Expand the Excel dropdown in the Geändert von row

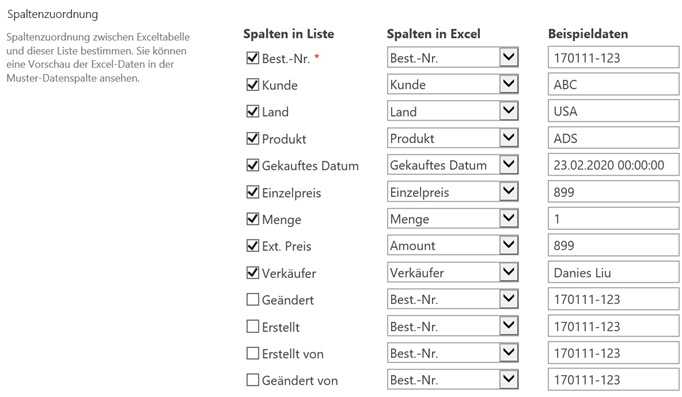452,380
